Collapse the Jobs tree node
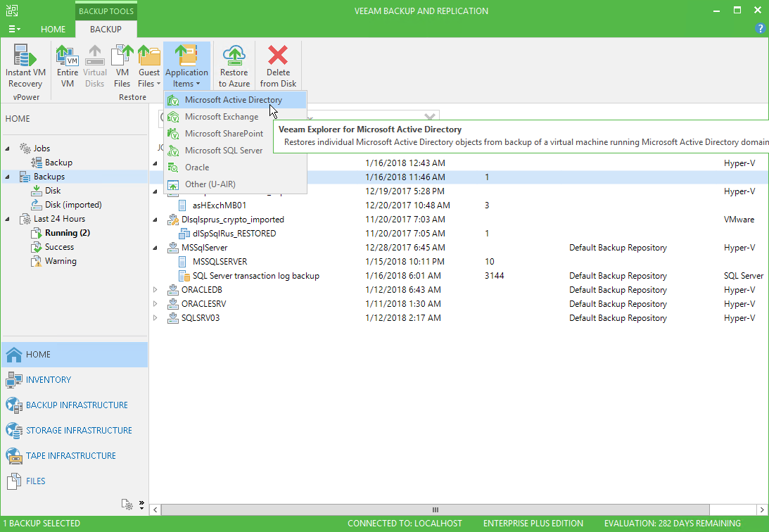 pyautogui.click(x=7, y=148)
